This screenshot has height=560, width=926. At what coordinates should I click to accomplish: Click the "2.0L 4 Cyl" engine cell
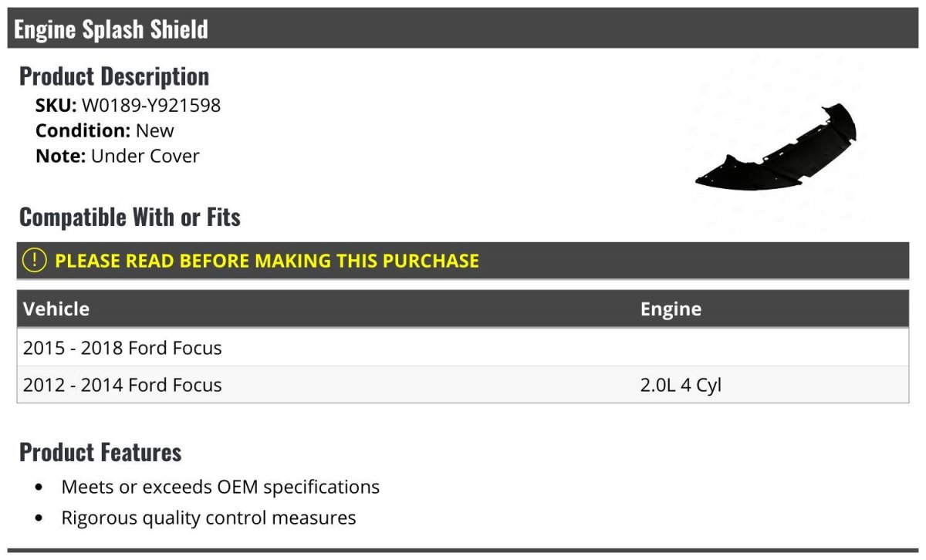click(681, 385)
